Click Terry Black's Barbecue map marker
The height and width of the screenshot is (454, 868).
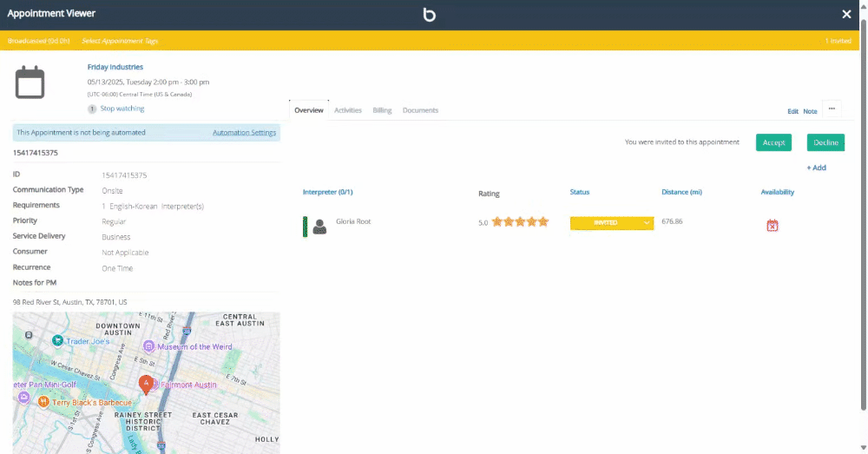pyautogui.click(x=43, y=403)
